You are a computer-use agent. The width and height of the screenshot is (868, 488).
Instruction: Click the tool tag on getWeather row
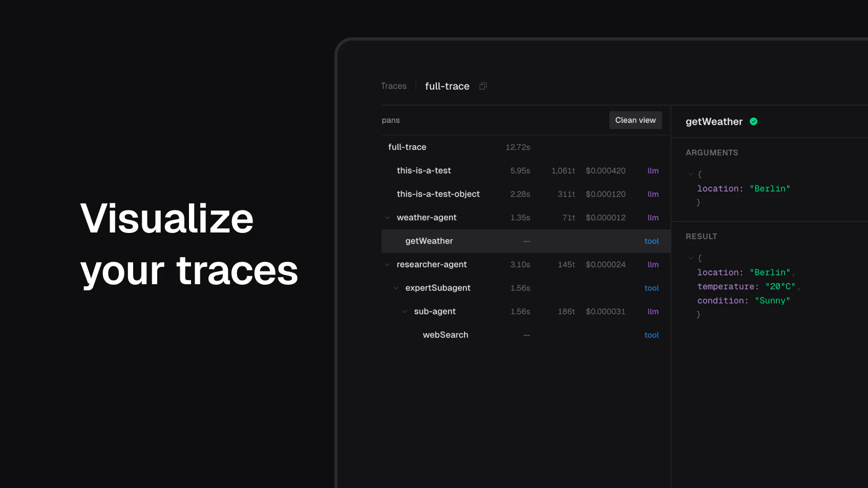pyautogui.click(x=651, y=241)
